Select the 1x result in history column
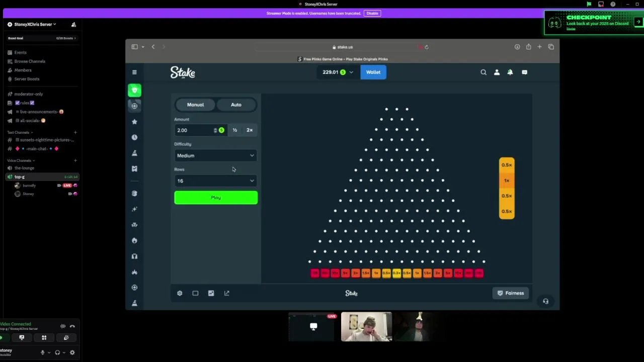The height and width of the screenshot is (362, 644). click(x=507, y=180)
